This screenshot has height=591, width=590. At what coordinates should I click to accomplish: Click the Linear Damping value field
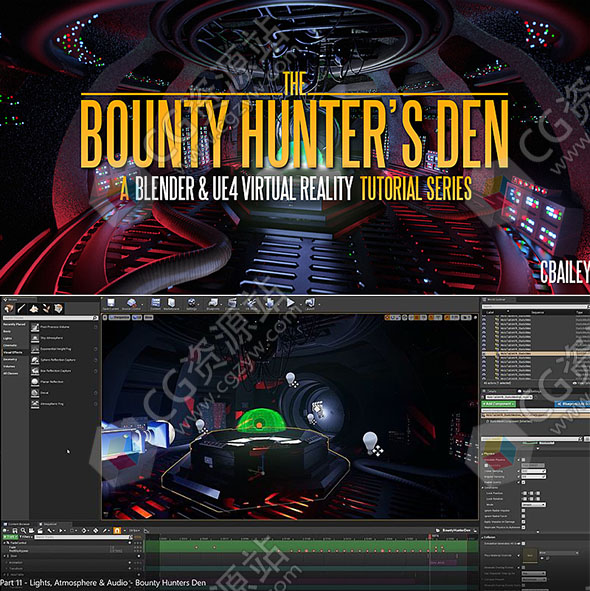tap(533, 471)
